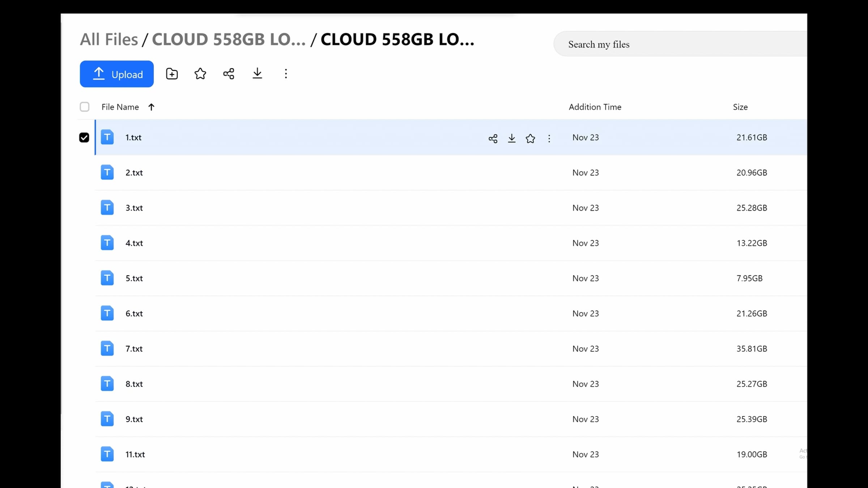
Task: Open more options menu in top toolbar
Action: pos(286,74)
